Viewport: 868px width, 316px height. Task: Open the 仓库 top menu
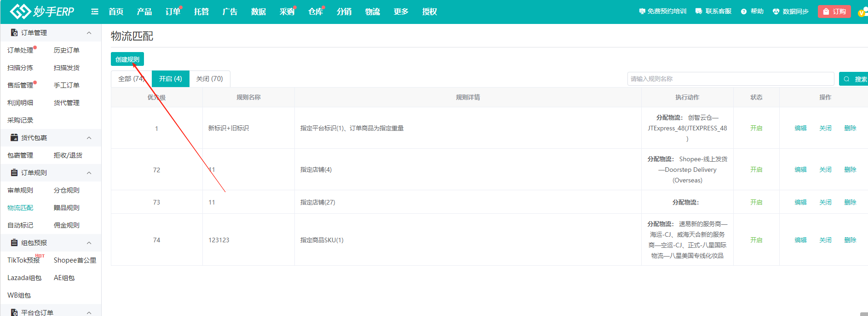316,12
